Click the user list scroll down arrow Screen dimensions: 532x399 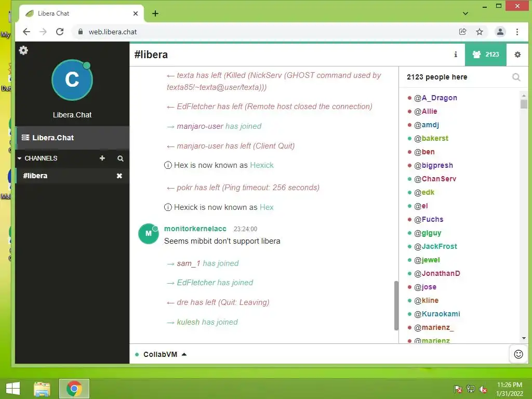(524, 338)
